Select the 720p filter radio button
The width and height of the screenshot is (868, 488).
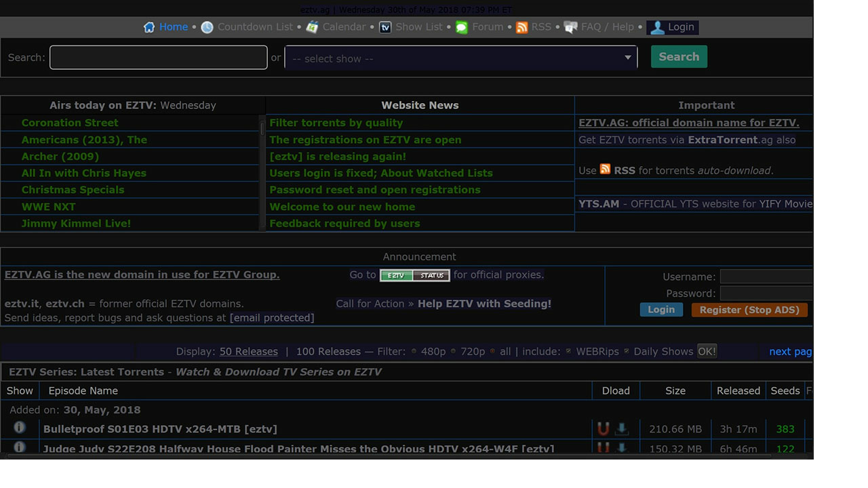tap(453, 351)
